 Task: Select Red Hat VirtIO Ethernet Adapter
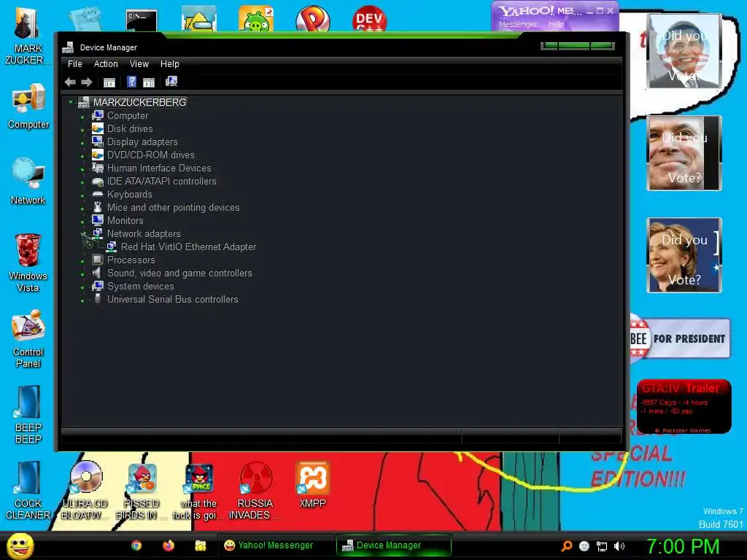188,246
